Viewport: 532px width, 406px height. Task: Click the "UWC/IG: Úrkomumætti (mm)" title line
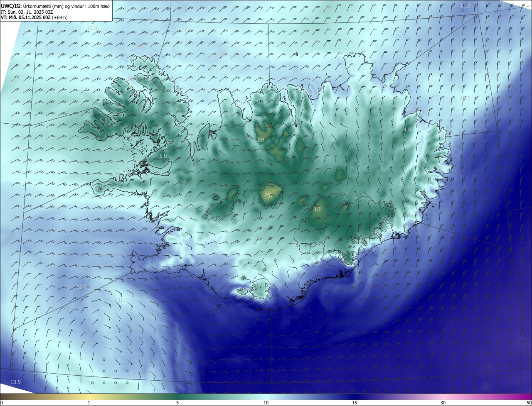(x=56, y=6)
